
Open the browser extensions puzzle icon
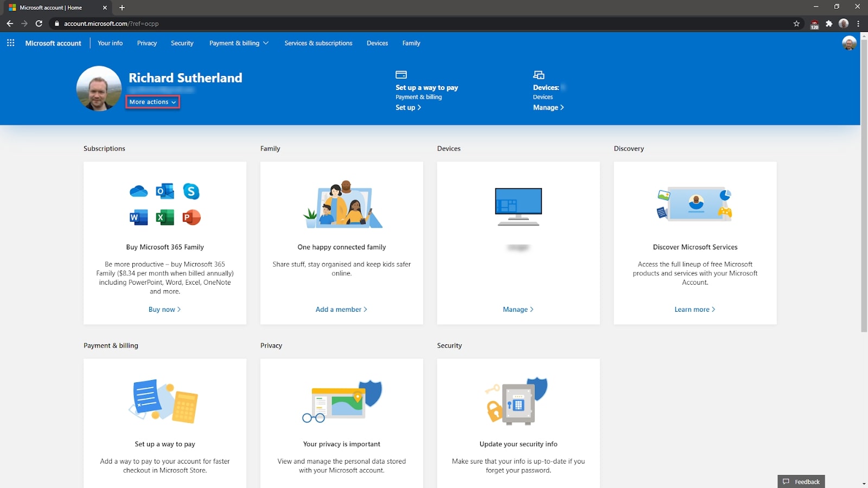point(829,23)
